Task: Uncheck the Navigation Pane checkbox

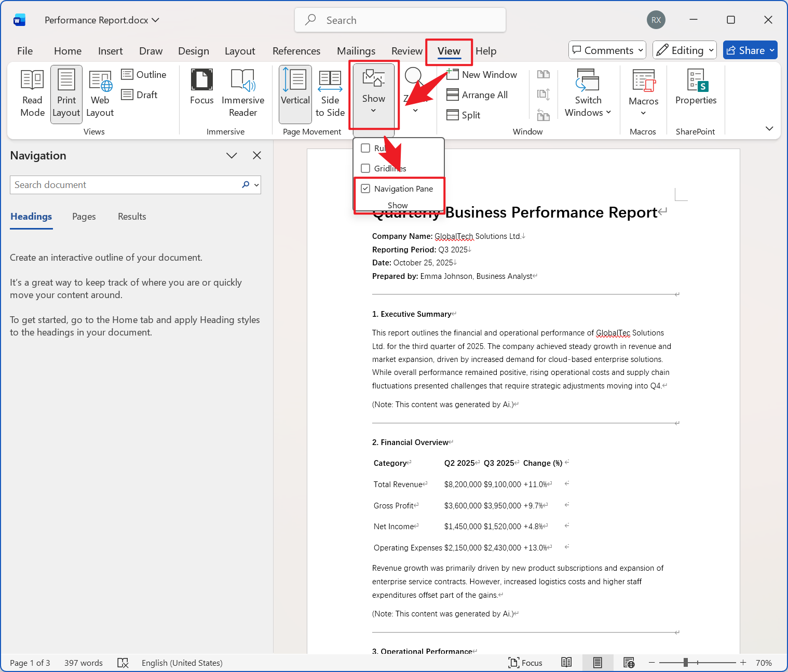Action: pyautogui.click(x=366, y=189)
